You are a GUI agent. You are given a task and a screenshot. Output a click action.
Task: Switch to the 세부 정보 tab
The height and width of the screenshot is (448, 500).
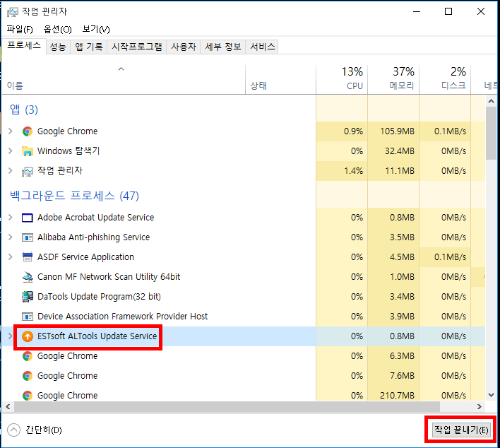click(223, 47)
